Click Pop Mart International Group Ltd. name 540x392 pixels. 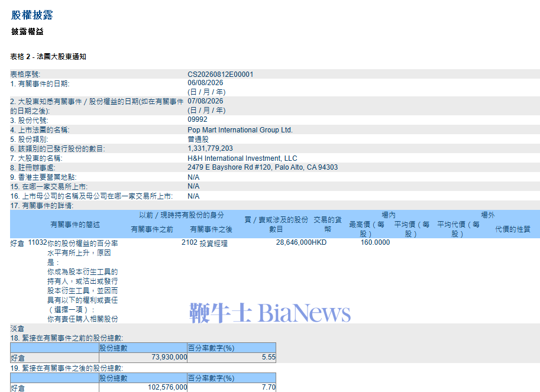coord(240,130)
